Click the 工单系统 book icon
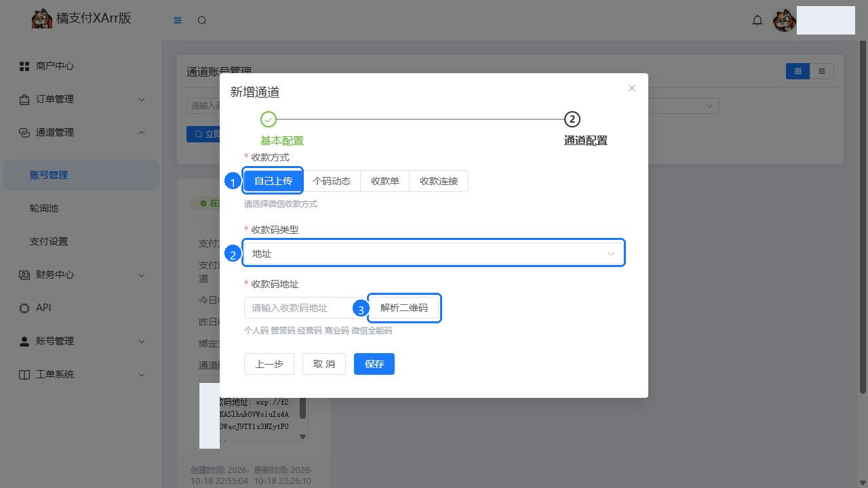Viewport: 868px width, 488px height. pyautogui.click(x=24, y=374)
